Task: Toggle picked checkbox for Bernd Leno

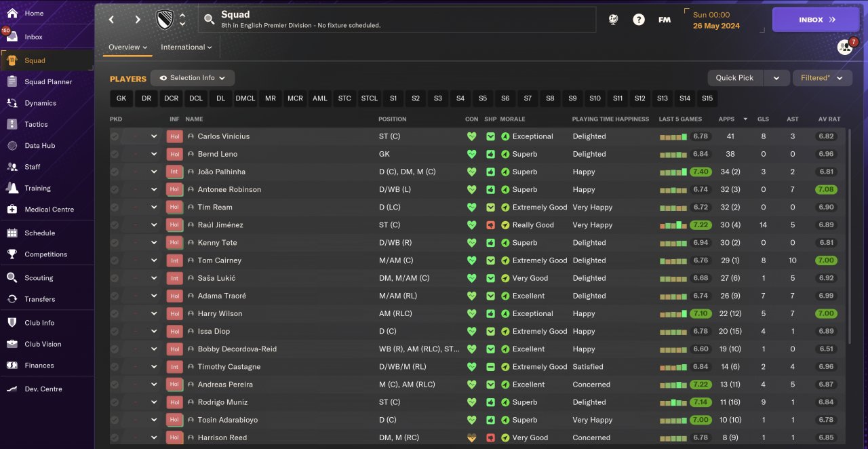Action: point(115,154)
